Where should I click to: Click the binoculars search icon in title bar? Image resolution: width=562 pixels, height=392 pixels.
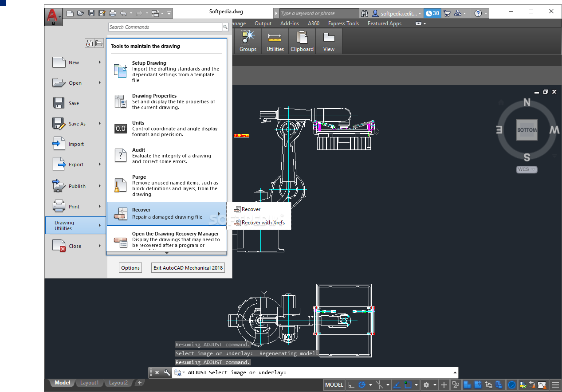pos(365,13)
